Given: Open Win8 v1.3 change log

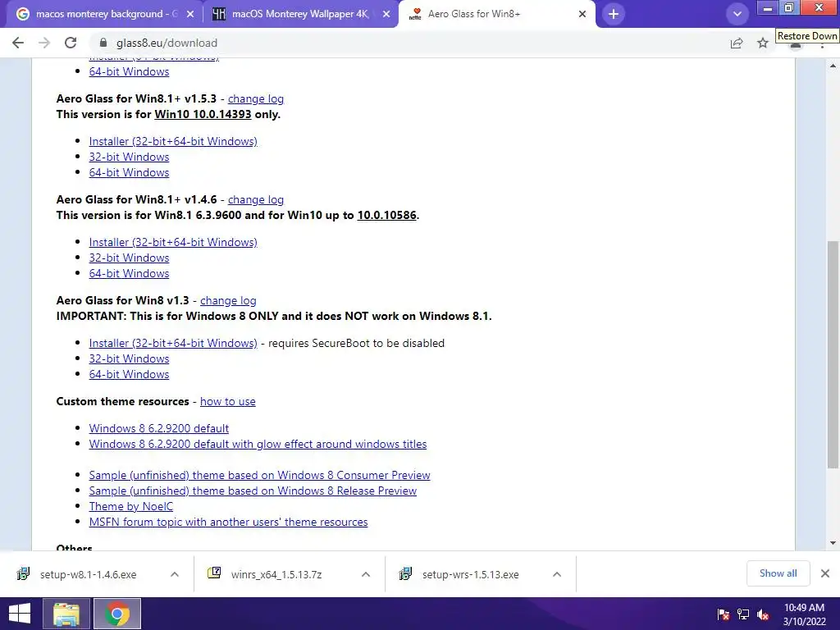Looking at the screenshot, I should tap(228, 300).
